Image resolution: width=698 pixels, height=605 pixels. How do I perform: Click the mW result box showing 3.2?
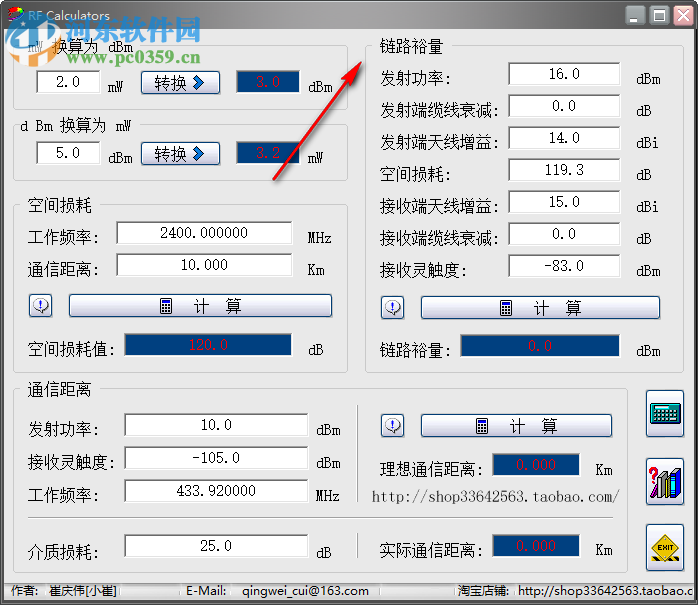268,153
